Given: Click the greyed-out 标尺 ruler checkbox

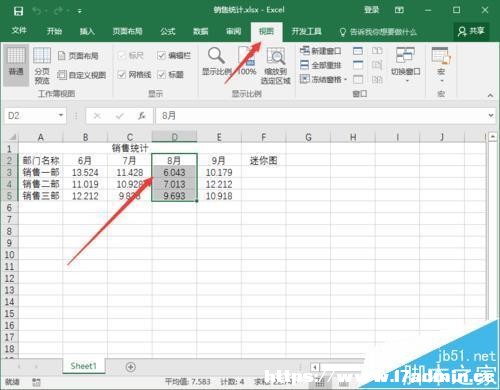Looking at the screenshot, I should tap(122, 55).
